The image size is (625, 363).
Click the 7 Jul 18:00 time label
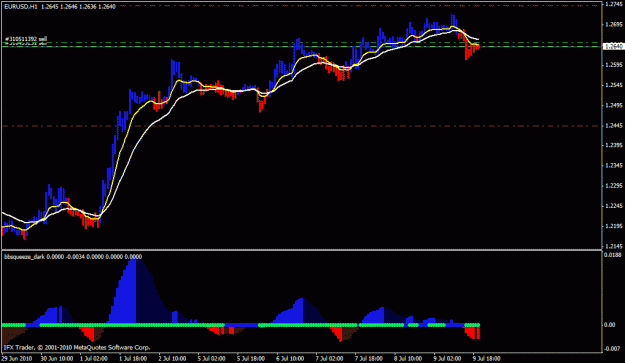tap(369, 359)
